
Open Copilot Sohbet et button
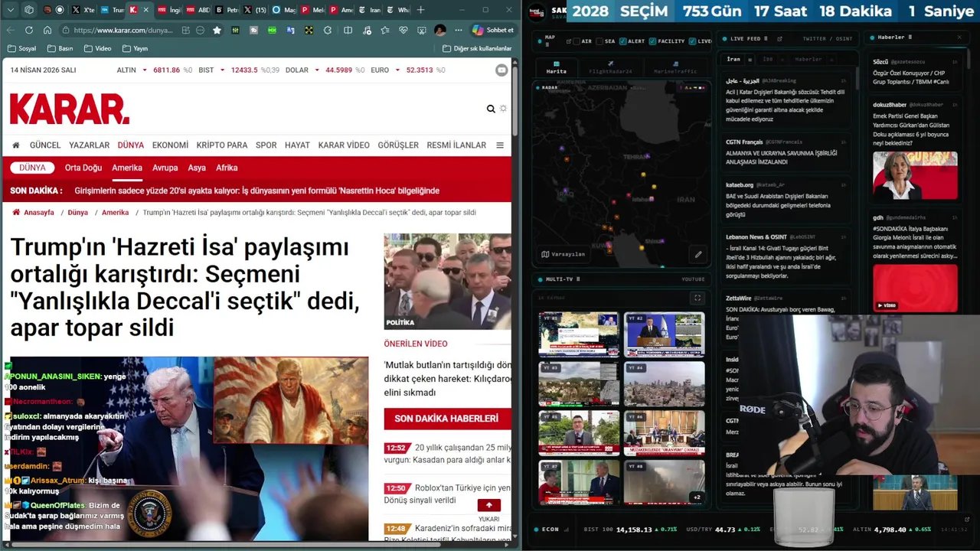click(x=493, y=30)
